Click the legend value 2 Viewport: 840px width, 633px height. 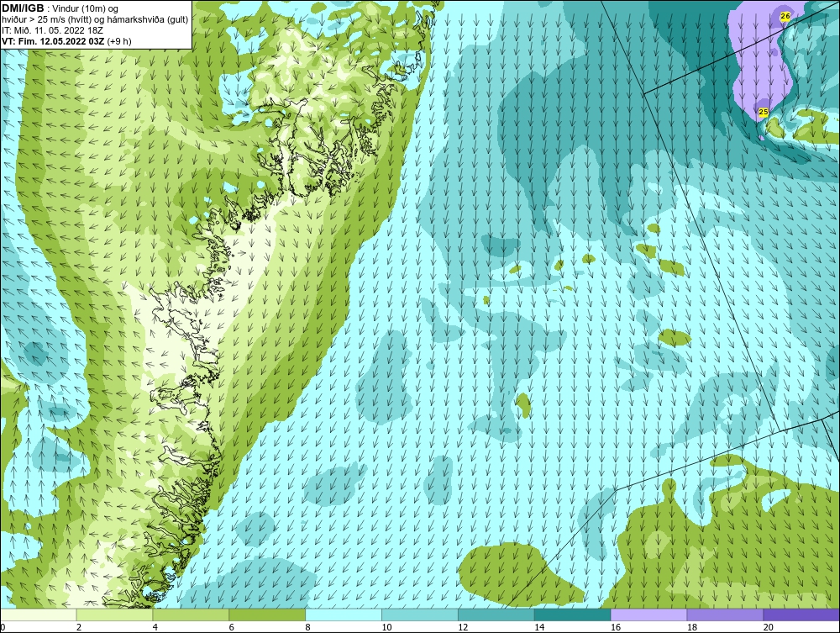coord(79,627)
